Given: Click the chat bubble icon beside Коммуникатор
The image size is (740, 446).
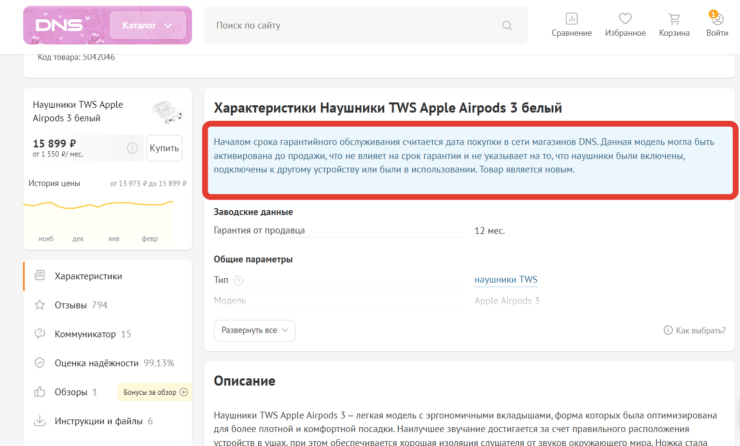Looking at the screenshot, I should 40,334.
